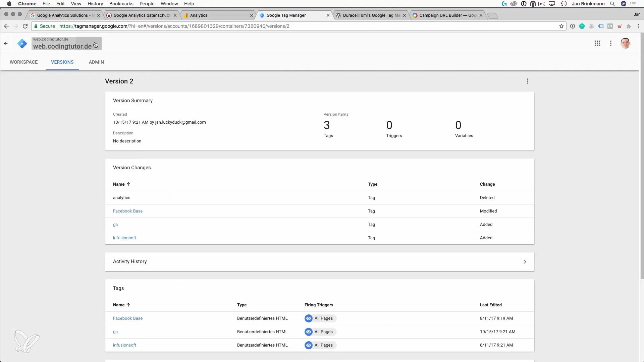
Task: Click the browser forward button
Action: pyautogui.click(x=15, y=26)
